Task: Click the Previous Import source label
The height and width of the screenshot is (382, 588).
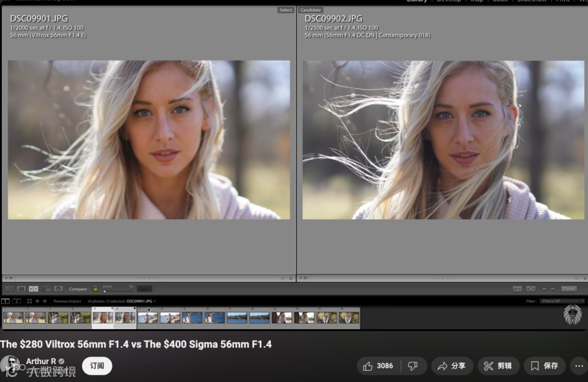Action: click(67, 301)
